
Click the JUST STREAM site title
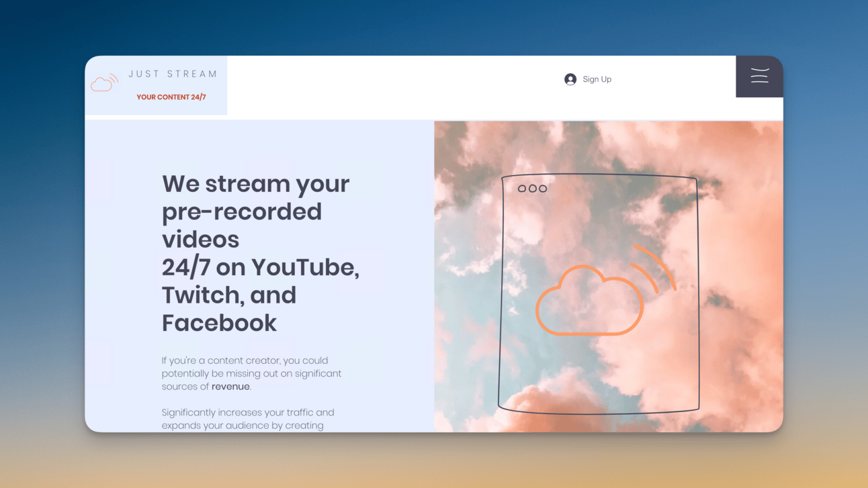[x=173, y=74]
